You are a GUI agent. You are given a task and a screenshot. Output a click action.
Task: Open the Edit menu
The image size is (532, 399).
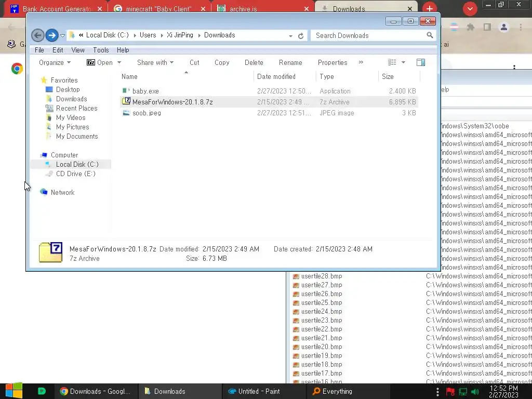click(58, 50)
